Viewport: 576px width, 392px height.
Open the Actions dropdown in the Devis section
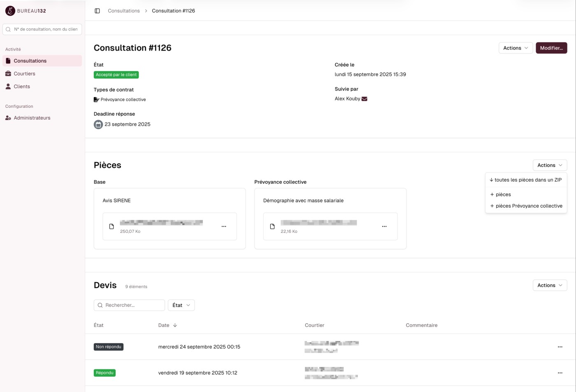[x=550, y=285]
